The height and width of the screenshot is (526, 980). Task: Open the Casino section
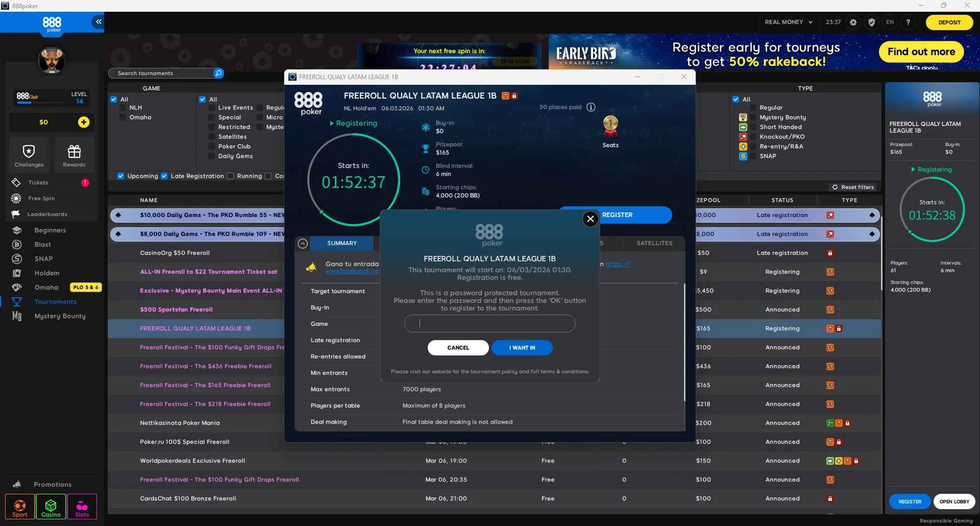point(51,507)
